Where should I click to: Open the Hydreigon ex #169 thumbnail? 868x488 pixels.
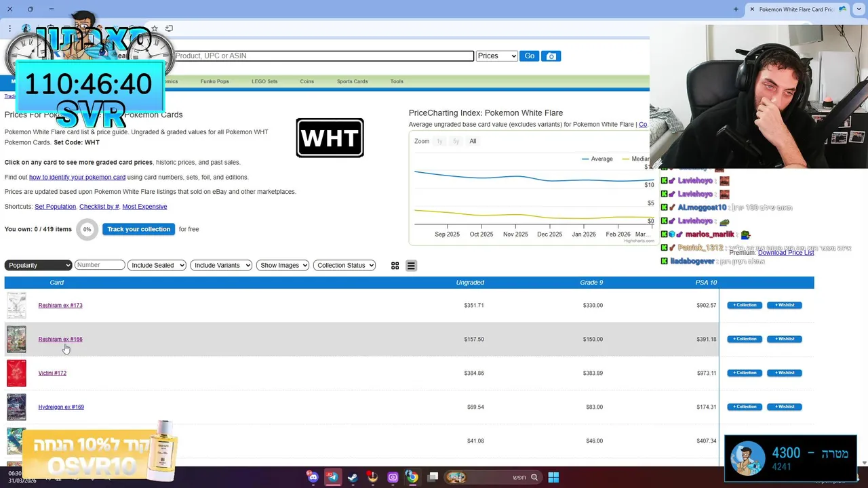pos(16,407)
